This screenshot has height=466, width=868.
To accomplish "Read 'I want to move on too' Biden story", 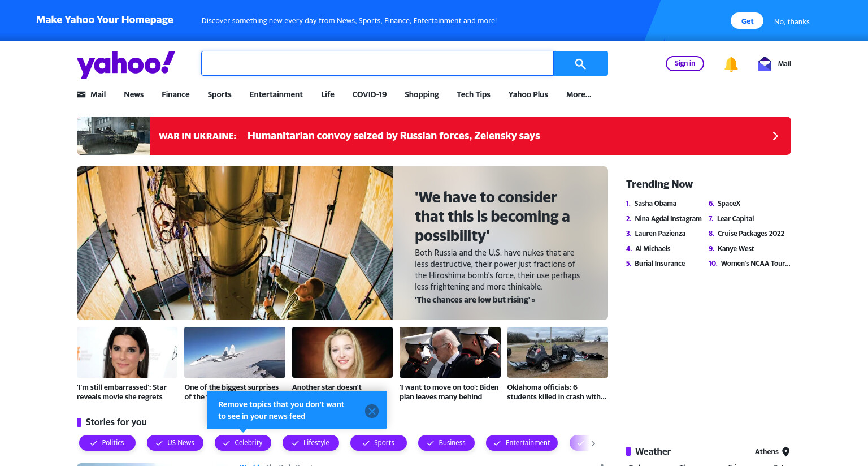I will (449, 392).
